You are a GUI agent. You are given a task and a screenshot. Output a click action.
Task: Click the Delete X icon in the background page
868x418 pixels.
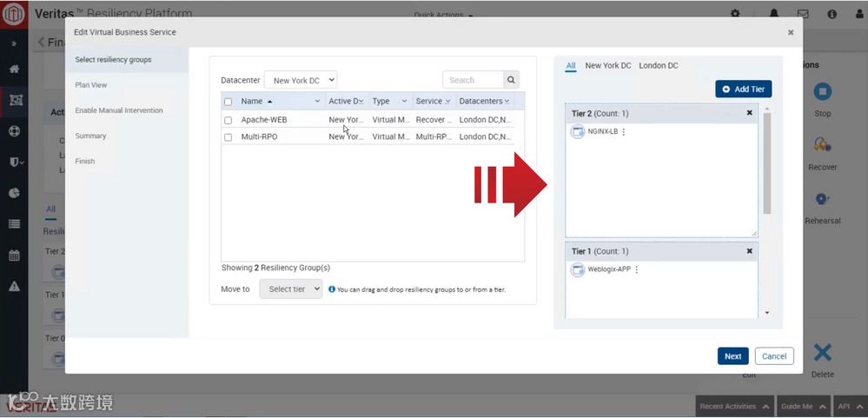click(823, 352)
